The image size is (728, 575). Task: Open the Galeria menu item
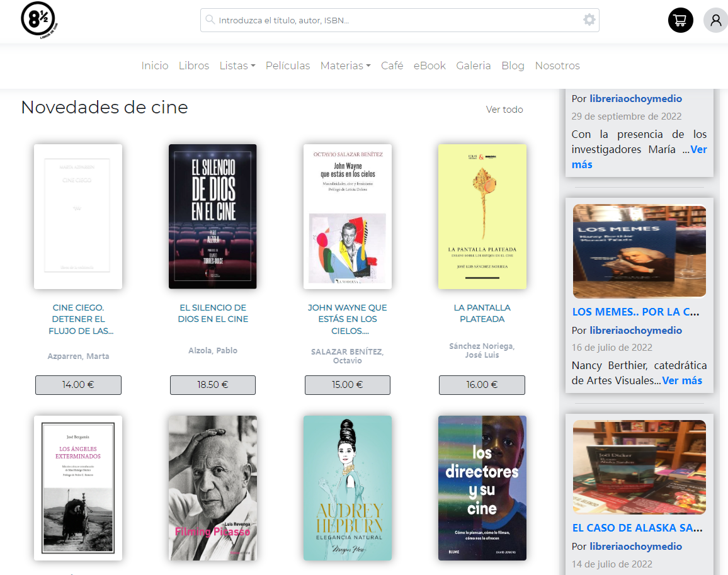pyautogui.click(x=473, y=65)
